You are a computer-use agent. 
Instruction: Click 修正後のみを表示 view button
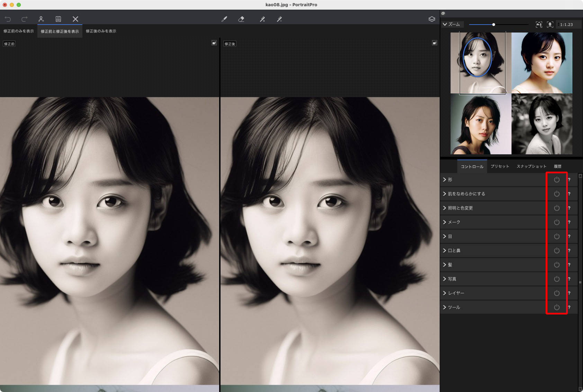[x=101, y=31]
